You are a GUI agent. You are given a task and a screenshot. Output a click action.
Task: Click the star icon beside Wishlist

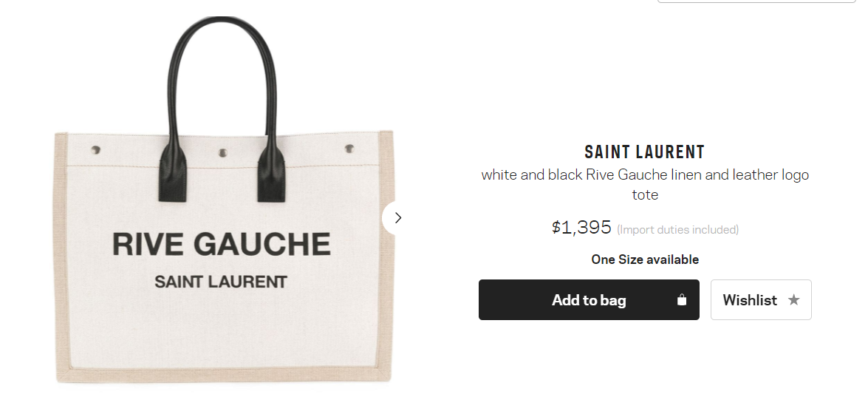pos(794,300)
